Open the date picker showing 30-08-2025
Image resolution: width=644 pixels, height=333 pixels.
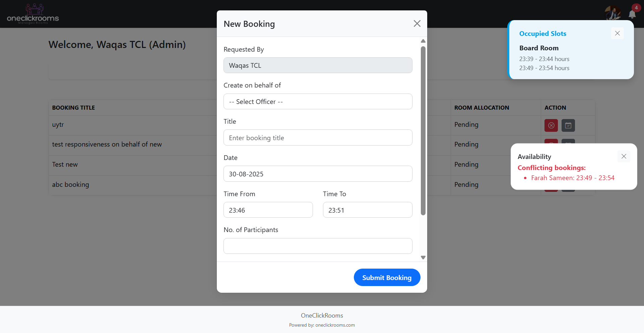[318, 174]
